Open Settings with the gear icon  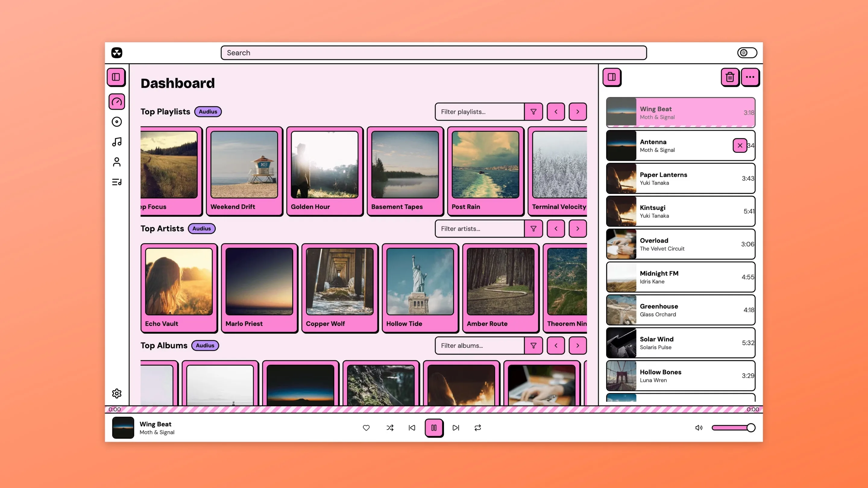(x=117, y=393)
